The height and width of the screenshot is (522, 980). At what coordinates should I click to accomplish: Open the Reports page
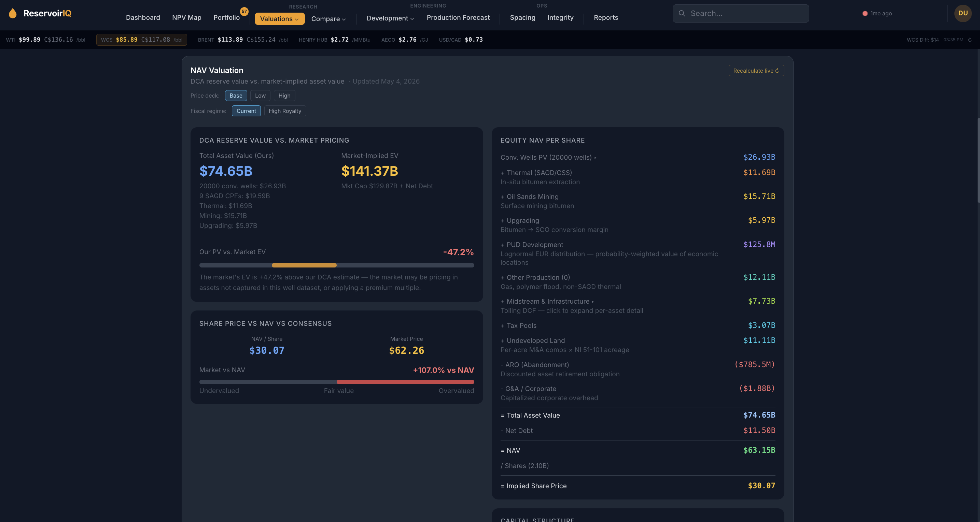pyautogui.click(x=606, y=17)
